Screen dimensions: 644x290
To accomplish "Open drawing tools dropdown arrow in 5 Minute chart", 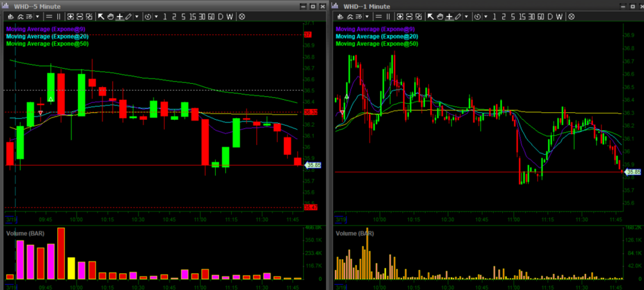I will point(137,17).
